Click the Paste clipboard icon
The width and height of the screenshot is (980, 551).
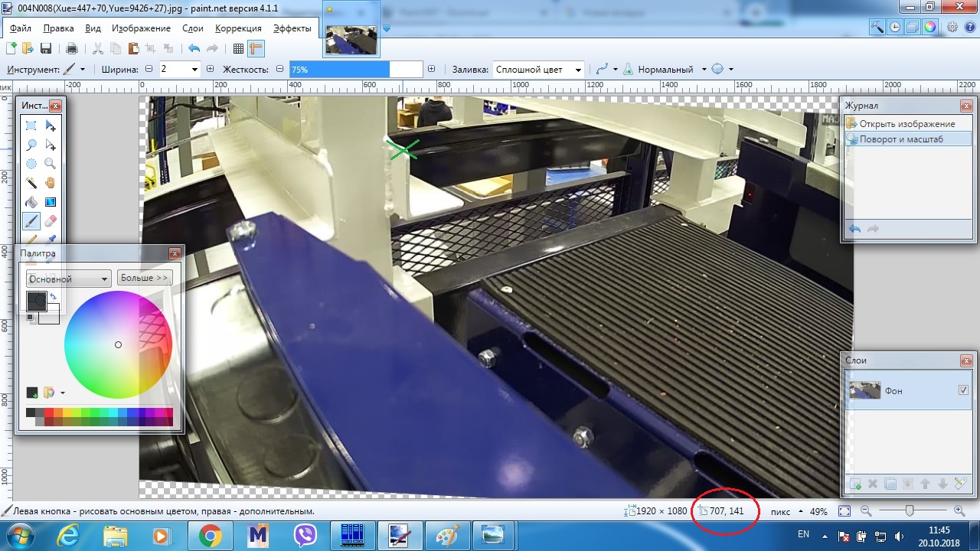[133, 48]
